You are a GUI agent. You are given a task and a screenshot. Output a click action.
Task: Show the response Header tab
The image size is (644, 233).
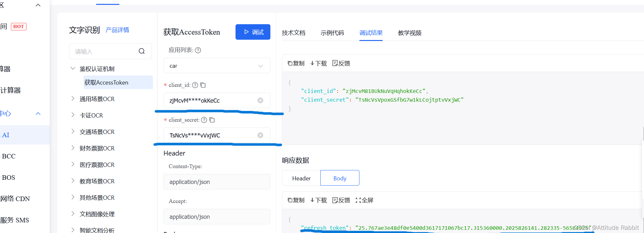click(x=301, y=178)
